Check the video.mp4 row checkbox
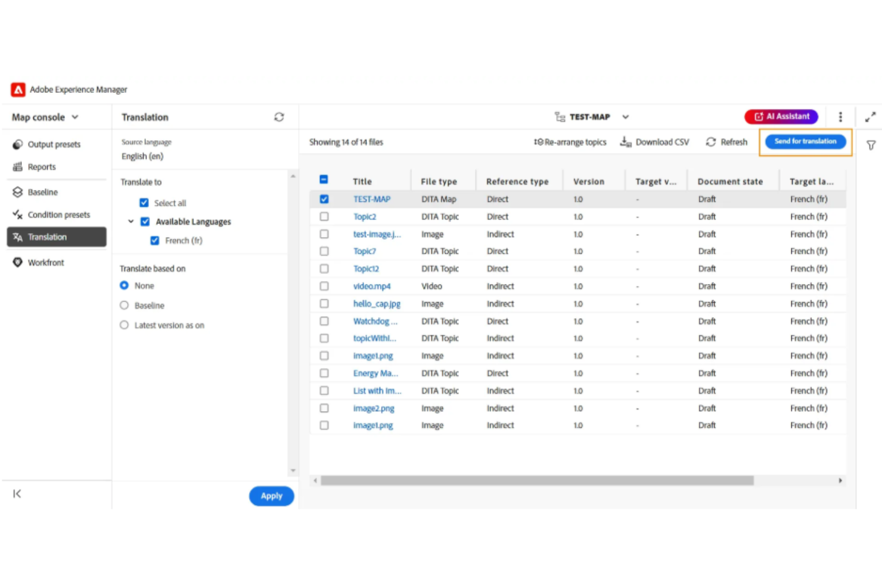 [x=324, y=286]
